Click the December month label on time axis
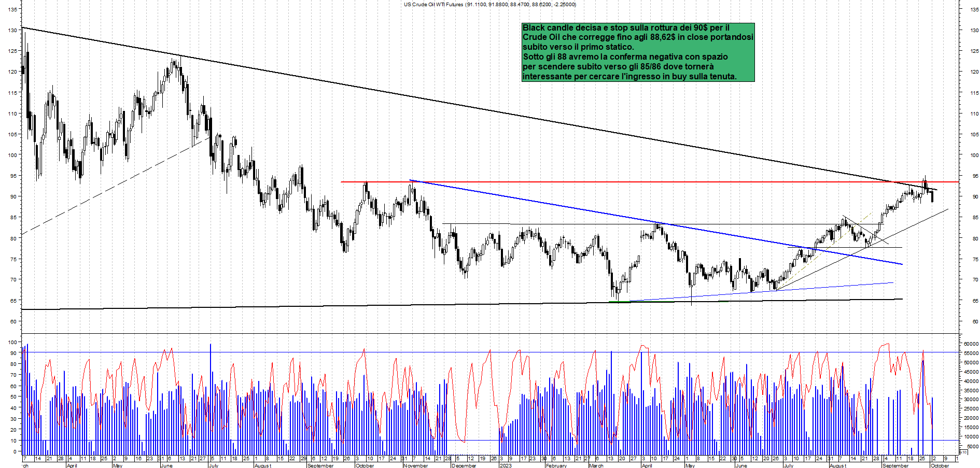The height and width of the screenshot is (468, 980). tap(464, 465)
